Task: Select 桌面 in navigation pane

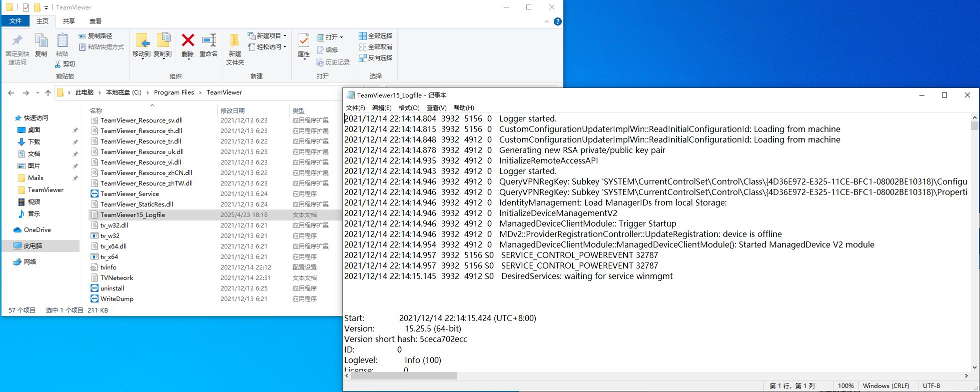Action: [x=34, y=130]
